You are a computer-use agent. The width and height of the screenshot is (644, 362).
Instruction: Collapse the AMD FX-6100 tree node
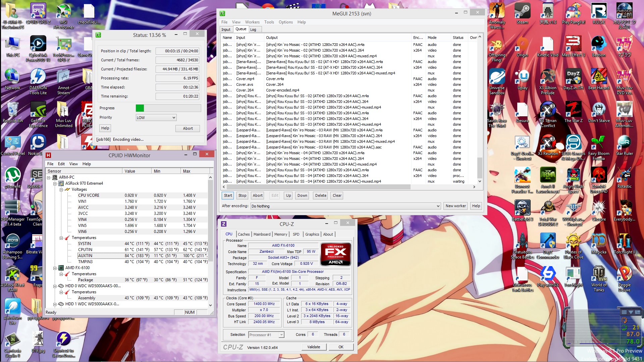pyautogui.click(x=55, y=268)
